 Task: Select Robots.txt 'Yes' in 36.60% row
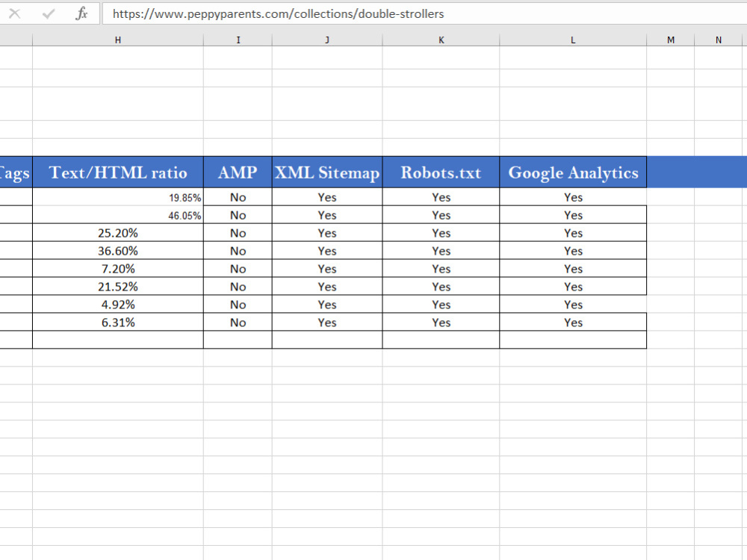tap(441, 251)
